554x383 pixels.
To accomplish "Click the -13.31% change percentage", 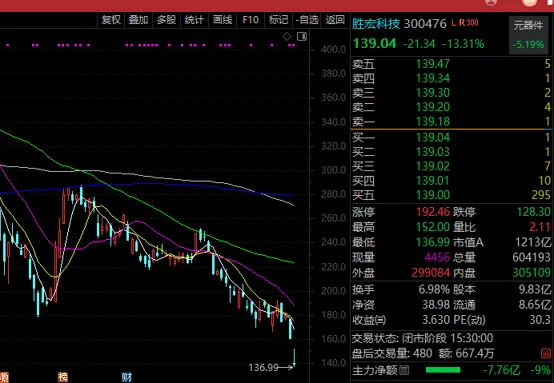I will pyautogui.click(x=463, y=44).
